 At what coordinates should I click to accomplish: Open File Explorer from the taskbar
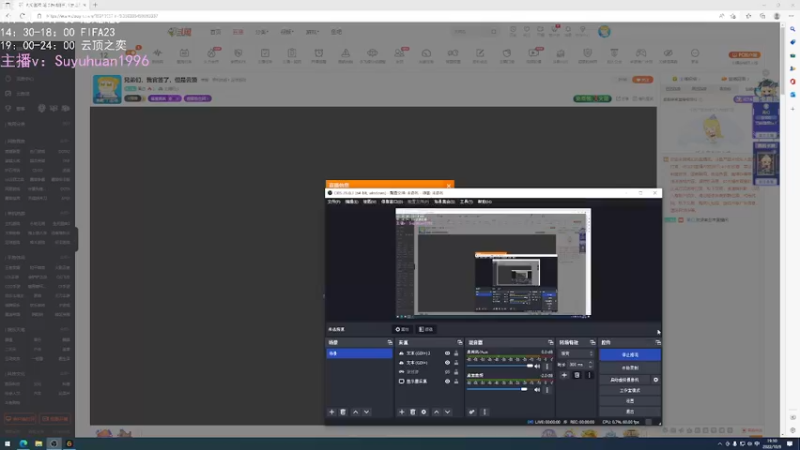[x=38, y=443]
